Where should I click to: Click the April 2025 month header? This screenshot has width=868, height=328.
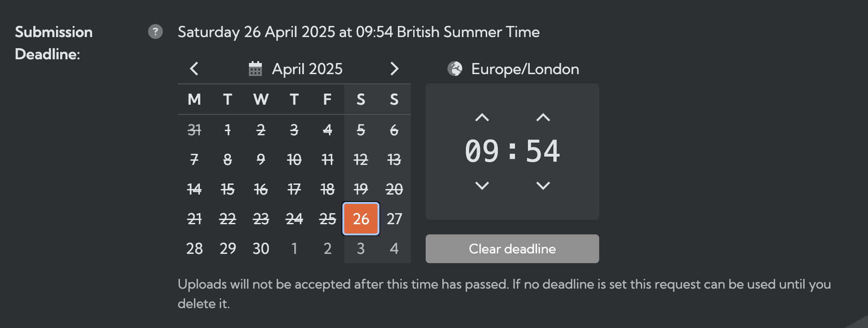pos(307,69)
